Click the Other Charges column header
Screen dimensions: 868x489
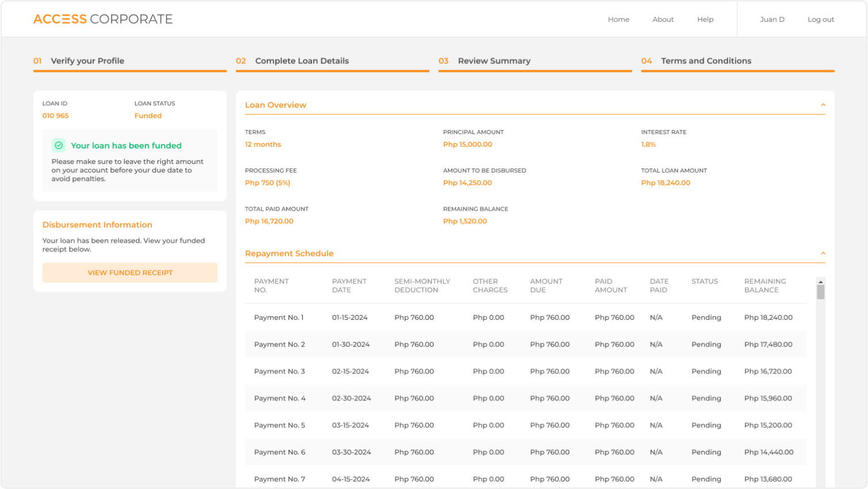pos(490,286)
